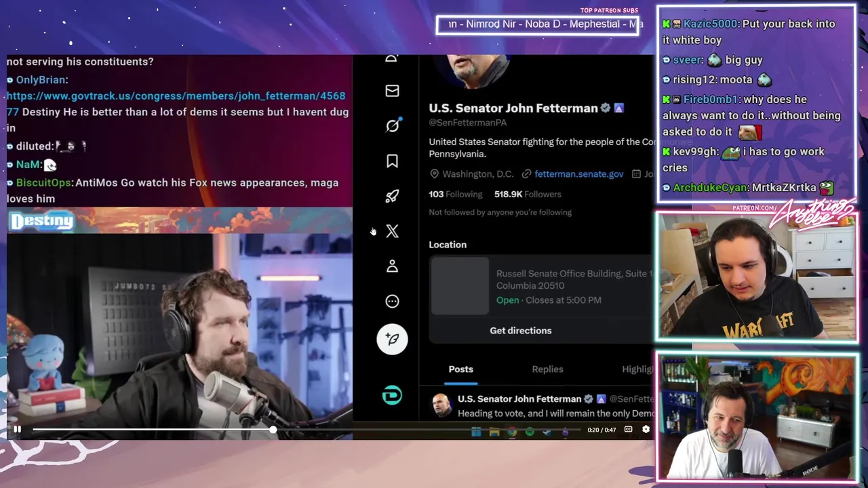Click the location pin icon near Washington, D.C.
The height and width of the screenshot is (488, 868).
(x=434, y=174)
